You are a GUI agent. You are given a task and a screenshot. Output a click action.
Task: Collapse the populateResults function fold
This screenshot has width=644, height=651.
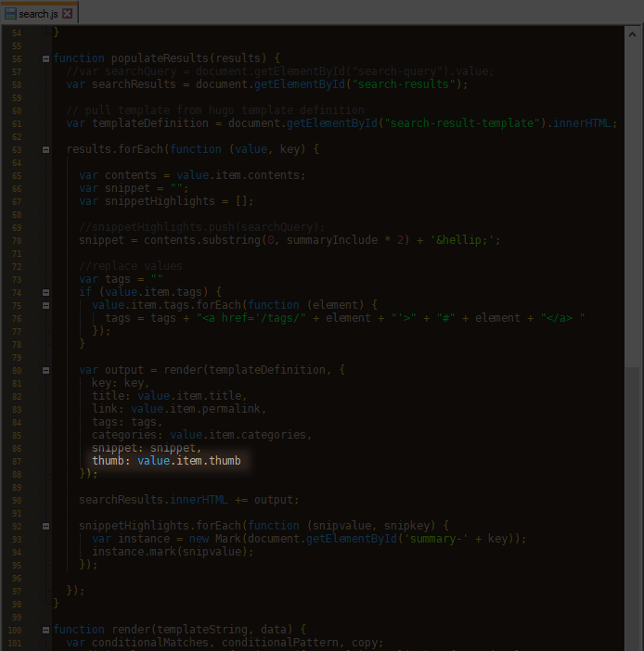(x=45, y=58)
